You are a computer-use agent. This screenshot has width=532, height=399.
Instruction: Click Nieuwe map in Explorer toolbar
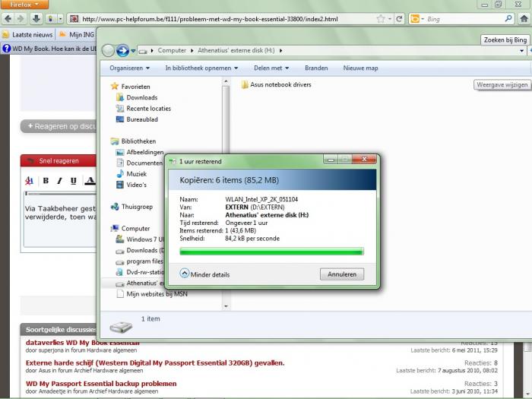coord(361,68)
